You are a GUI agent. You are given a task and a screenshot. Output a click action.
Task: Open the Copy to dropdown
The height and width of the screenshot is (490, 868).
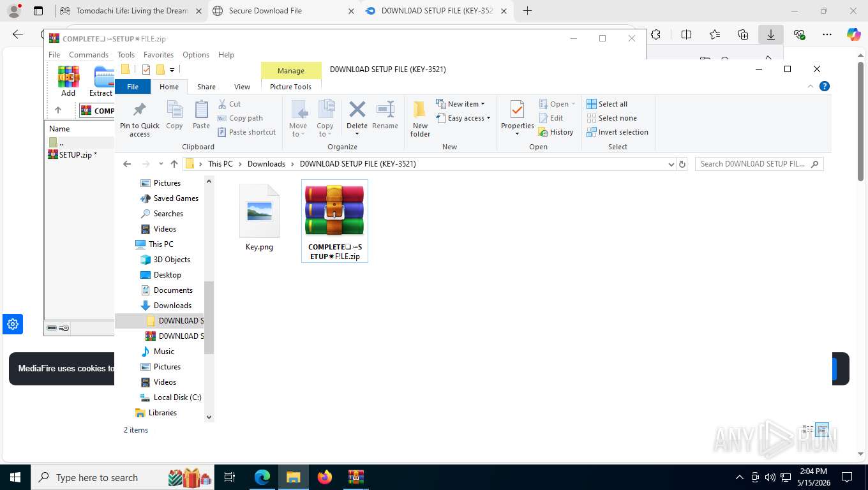325,119
